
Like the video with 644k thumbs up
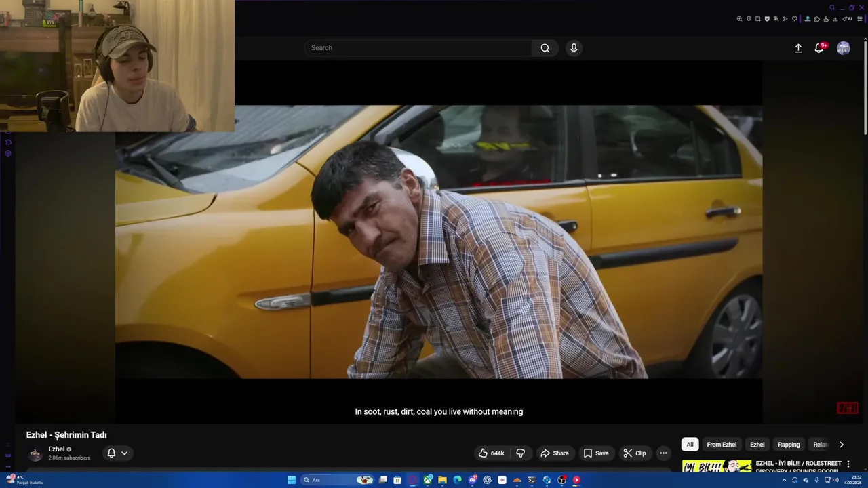tap(491, 453)
